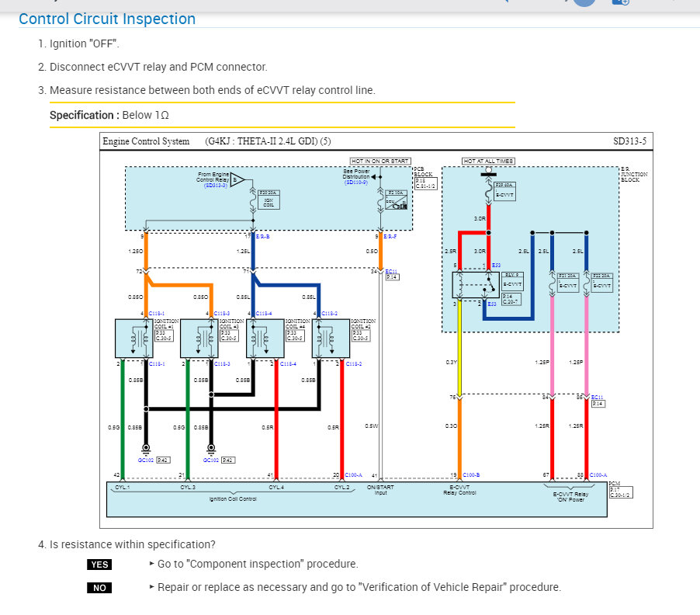Click the NO badge
700x615 pixels.
99,588
